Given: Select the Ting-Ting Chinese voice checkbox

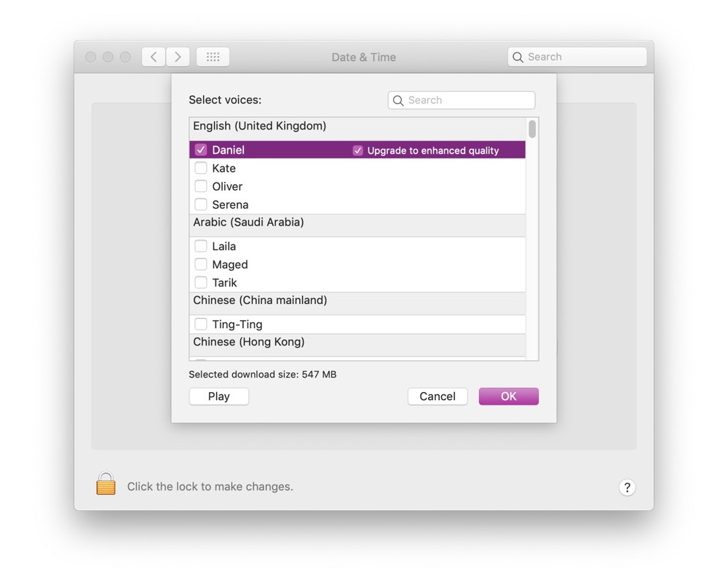Looking at the screenshot, I should 201,324.
